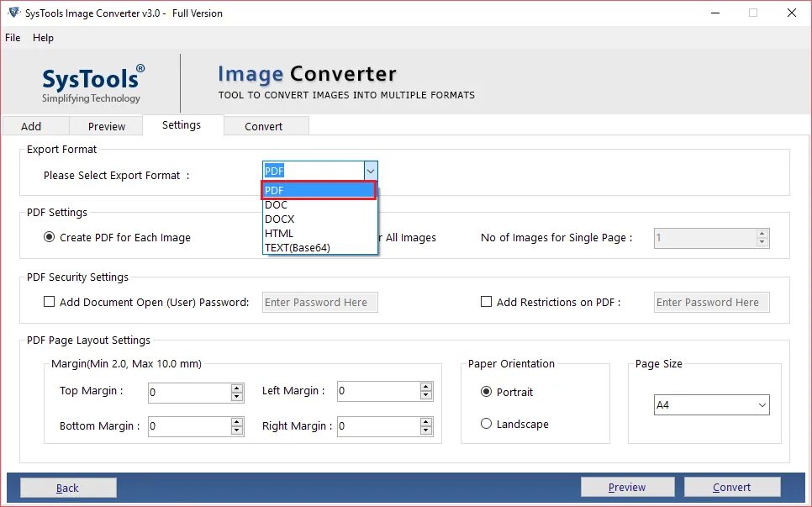Increase Top Margin with up stepper arrow
This screenshot has width=812, height=507.
point(237,388)
